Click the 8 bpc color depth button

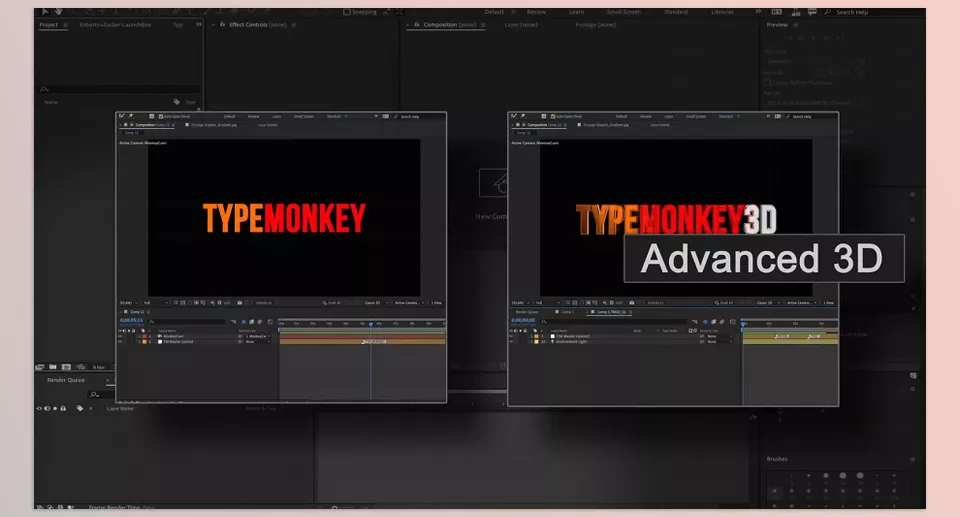coord(99,367)
